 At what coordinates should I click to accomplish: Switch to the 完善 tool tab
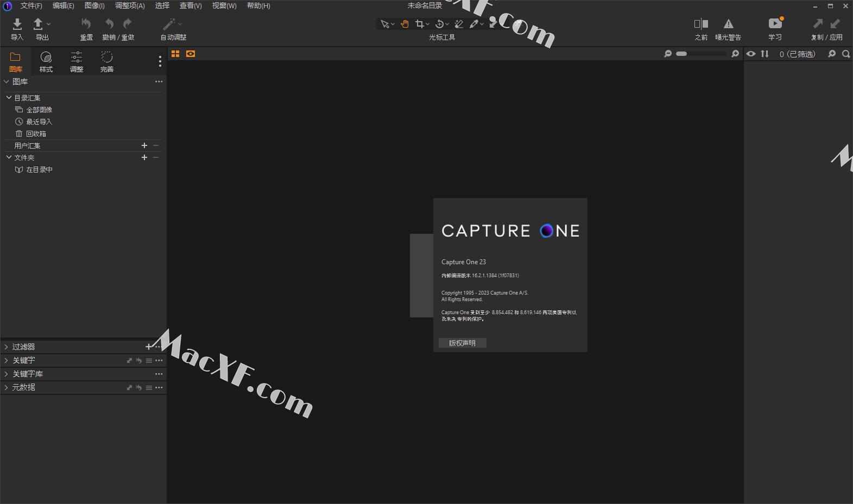tap(107, 62)
